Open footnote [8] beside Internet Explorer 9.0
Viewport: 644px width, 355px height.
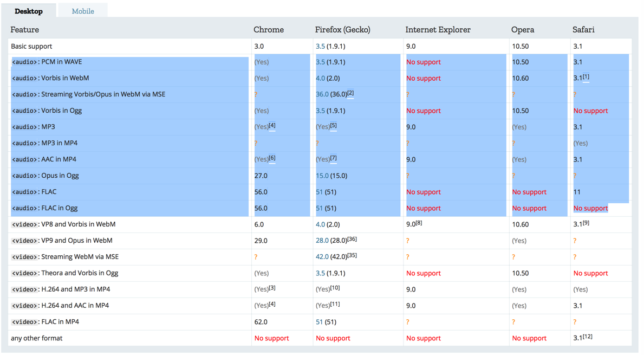[419, 223]
